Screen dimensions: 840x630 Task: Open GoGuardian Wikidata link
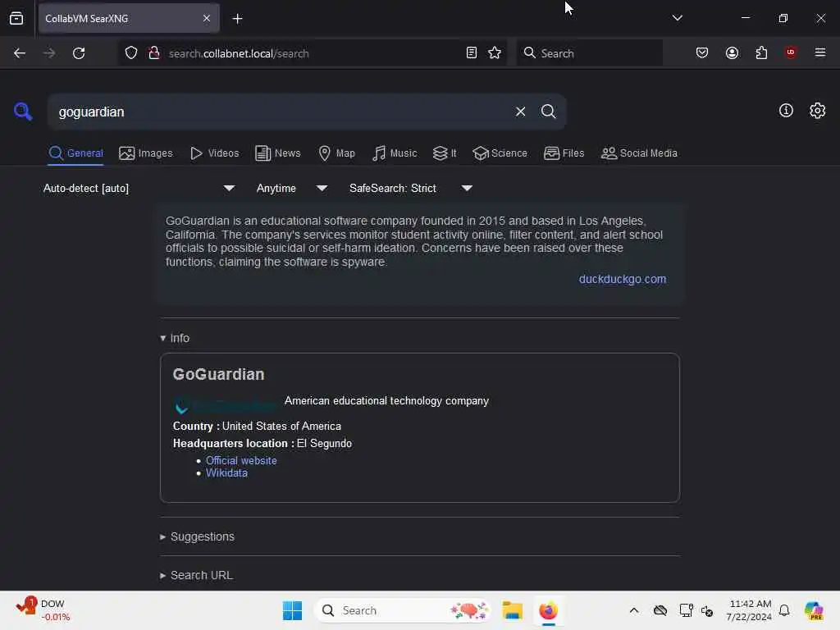coord(226,473)
